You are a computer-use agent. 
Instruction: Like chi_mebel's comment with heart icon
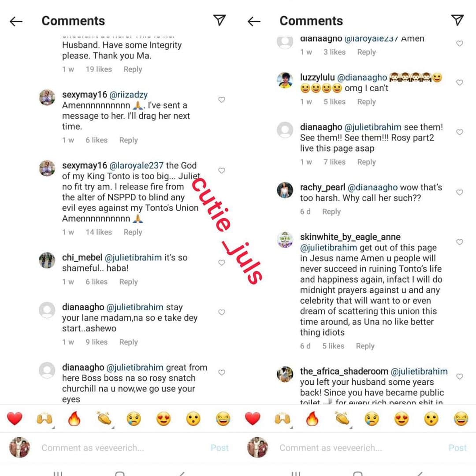(x=222, y=263)
